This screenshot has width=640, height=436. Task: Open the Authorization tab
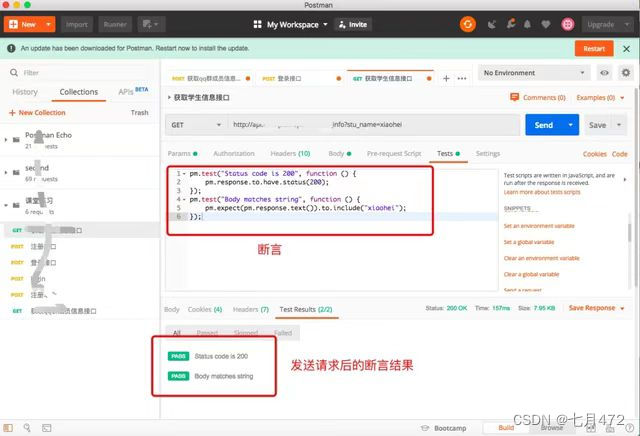point(234,153)
